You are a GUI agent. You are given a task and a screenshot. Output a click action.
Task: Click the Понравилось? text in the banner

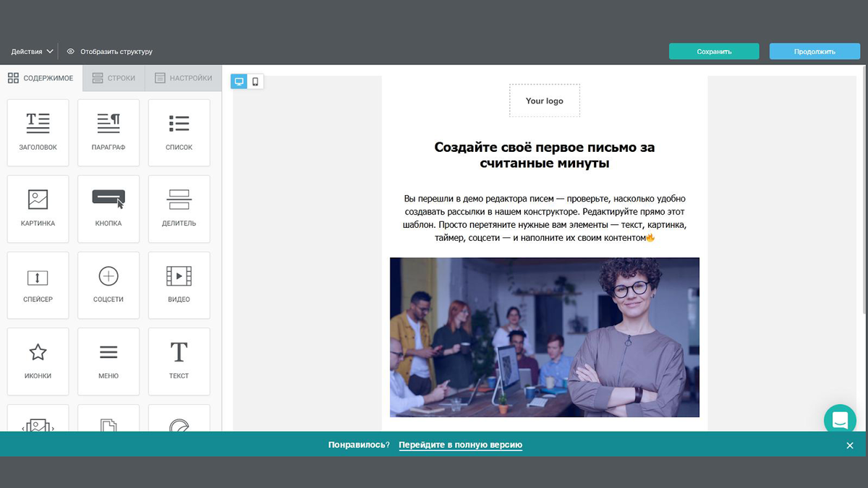359,445
